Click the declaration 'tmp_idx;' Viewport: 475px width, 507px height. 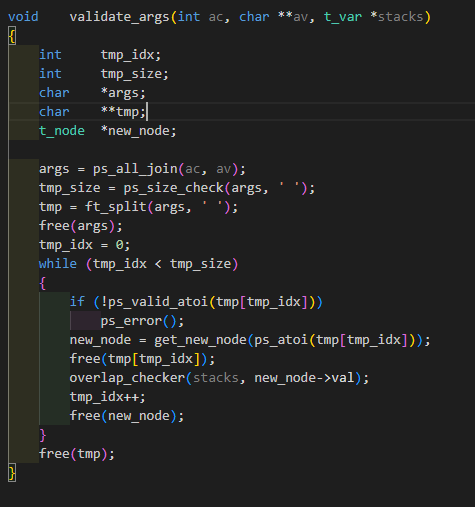(131, 55)
